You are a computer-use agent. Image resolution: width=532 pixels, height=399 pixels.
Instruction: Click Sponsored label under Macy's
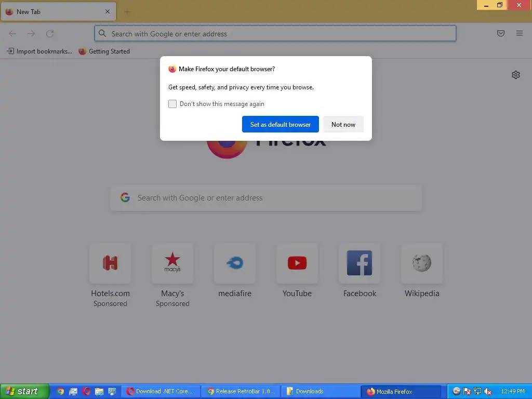pyautogui.click(x=172, y=303)
